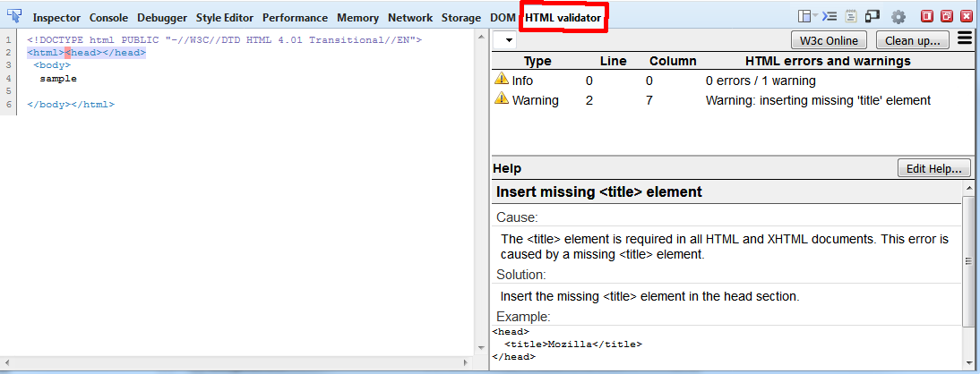The image size is (980, 374).
Task: Click the W3c Online button
Action: tap(829, 40)
